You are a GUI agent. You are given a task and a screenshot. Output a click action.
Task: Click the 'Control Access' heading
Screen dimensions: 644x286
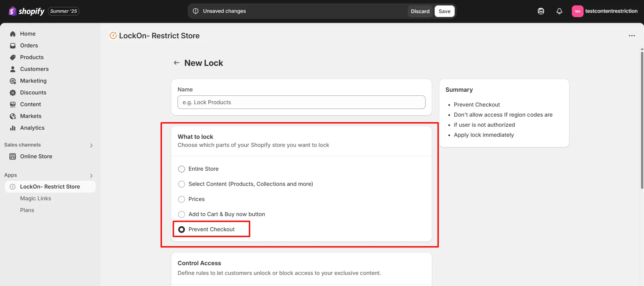[199, 263]
